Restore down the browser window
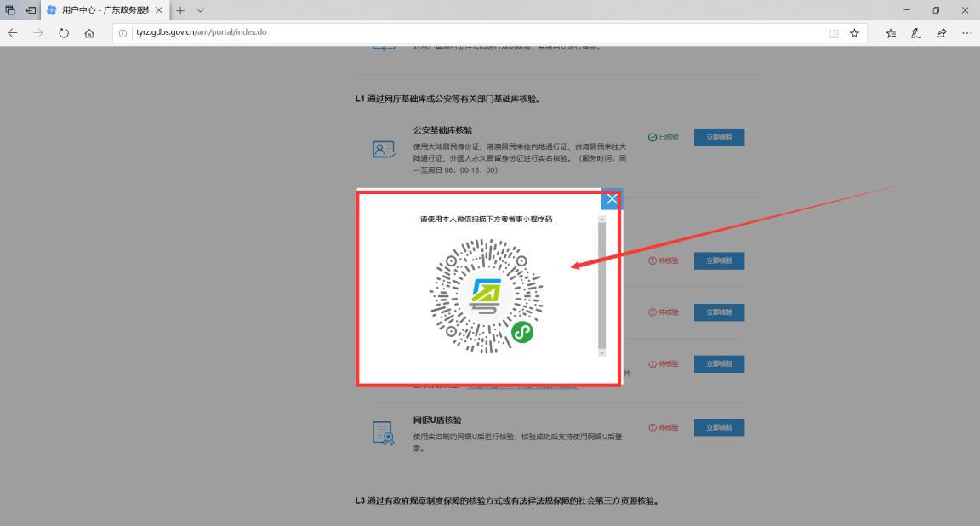The image size is (980, 526). click(x=936, y=10)
